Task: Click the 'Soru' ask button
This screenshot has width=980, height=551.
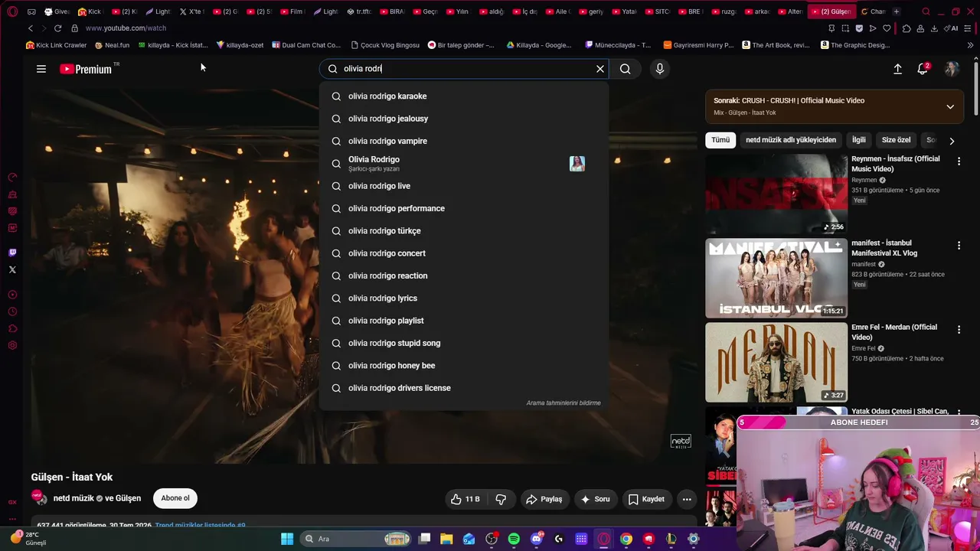Action: pos(596,499)
